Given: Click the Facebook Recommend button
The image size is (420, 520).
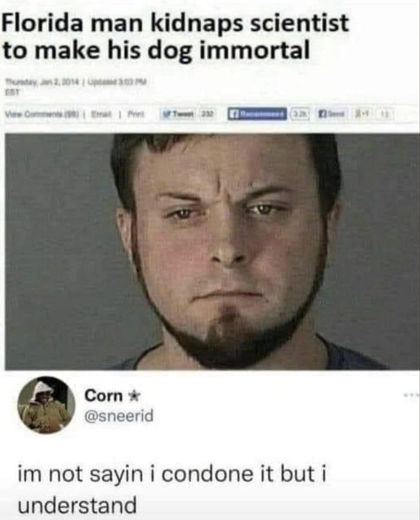Looking at the screenshot, I should click(257, 114).
